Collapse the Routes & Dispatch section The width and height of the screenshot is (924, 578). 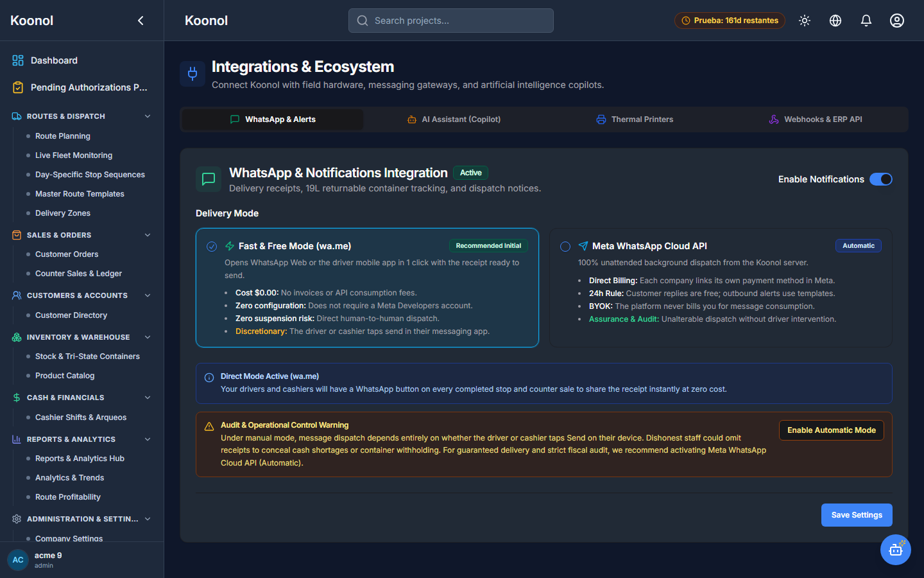coord(148,116)
